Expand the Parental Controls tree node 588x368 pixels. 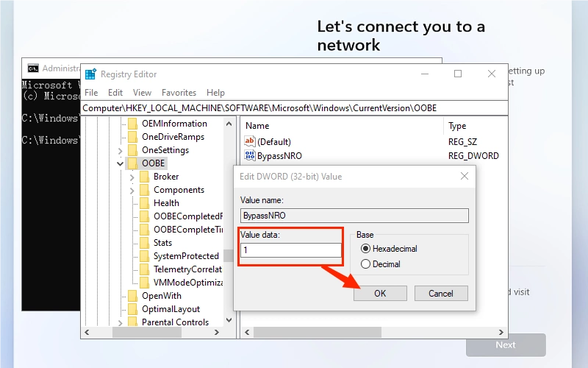coord(120,322)
